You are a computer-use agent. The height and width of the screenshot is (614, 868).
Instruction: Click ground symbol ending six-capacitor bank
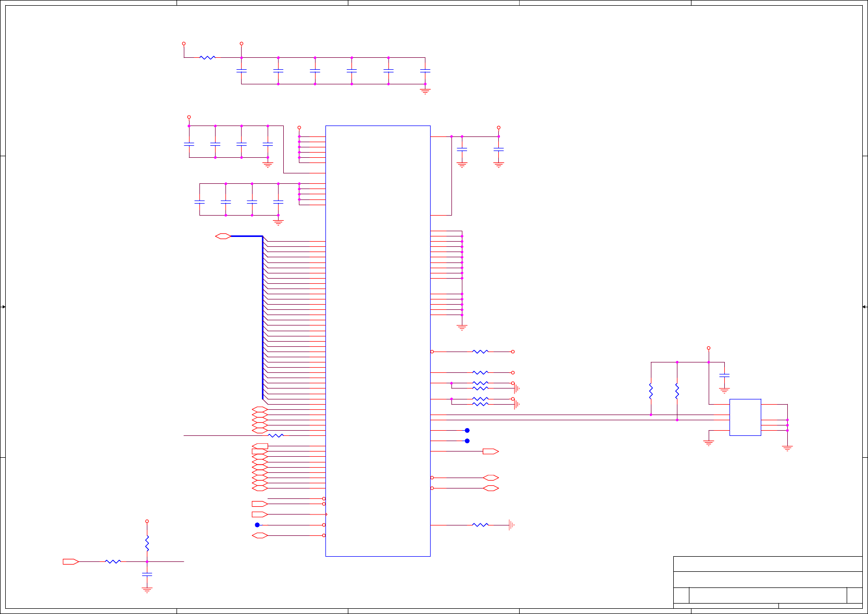pos(425,91)
